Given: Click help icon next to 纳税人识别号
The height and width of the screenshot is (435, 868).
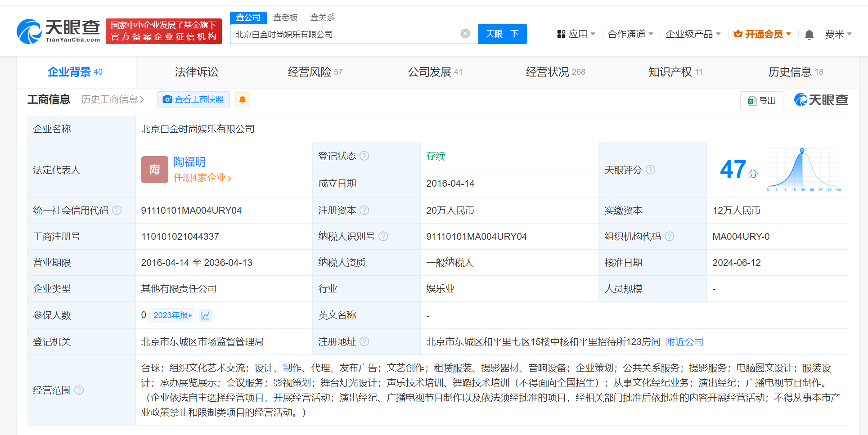Looking at the screenshot, I should (383, 236).
